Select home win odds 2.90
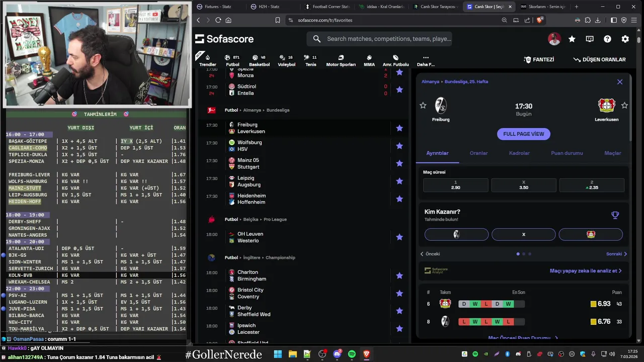 point(455,185)
